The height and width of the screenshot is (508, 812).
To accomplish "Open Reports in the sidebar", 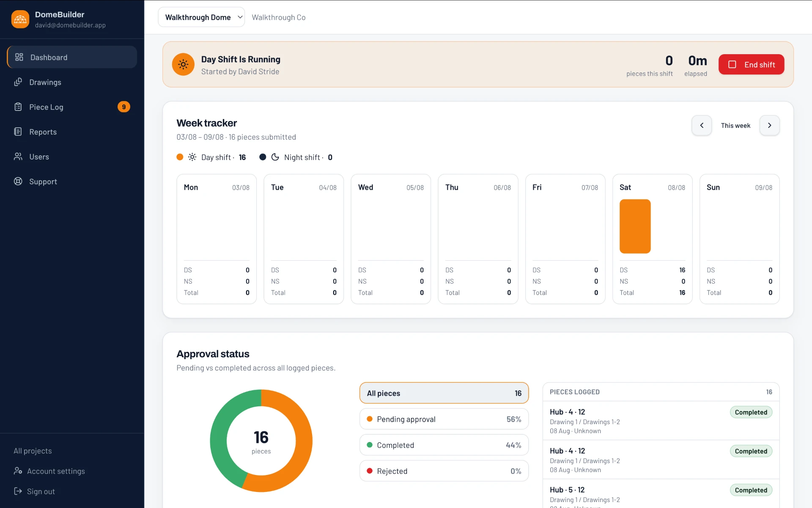I will tap(72, 132).
